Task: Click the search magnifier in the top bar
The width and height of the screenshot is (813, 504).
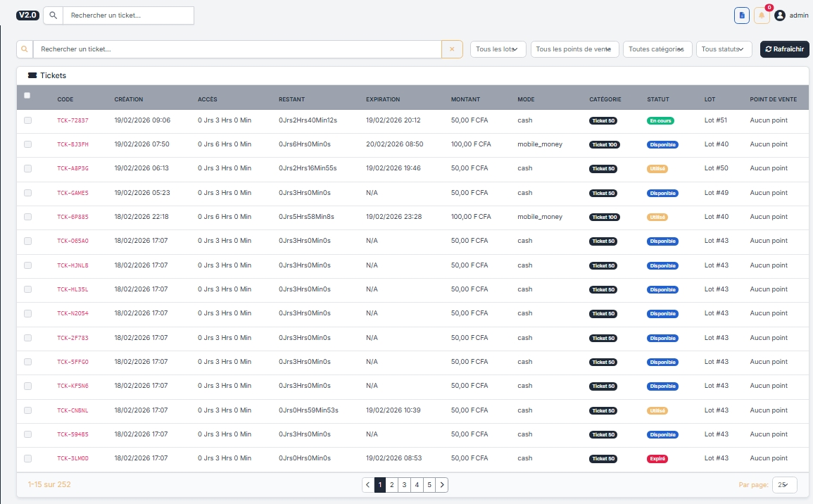Action: (x=53, y=15)
